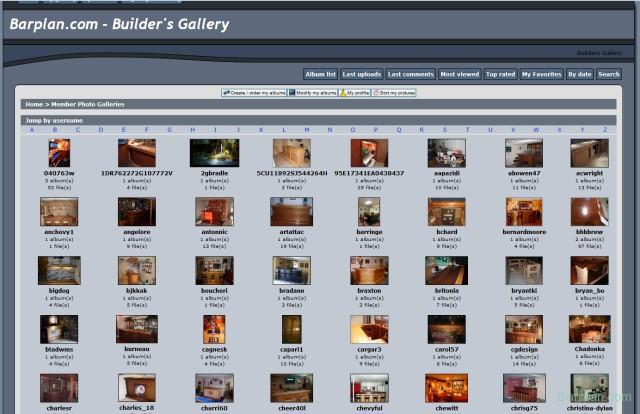Click the cargar3 username label

[x=369, y=349]
